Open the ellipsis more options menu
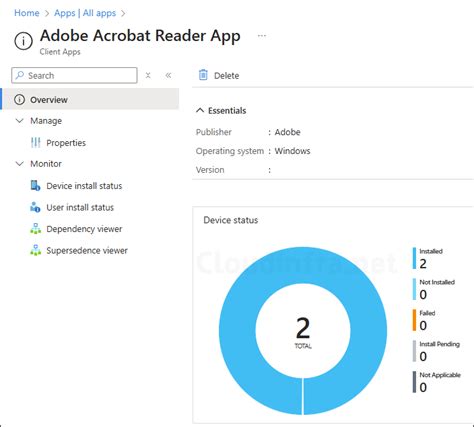This screenshot has height=427, width=474. [262, 36]
